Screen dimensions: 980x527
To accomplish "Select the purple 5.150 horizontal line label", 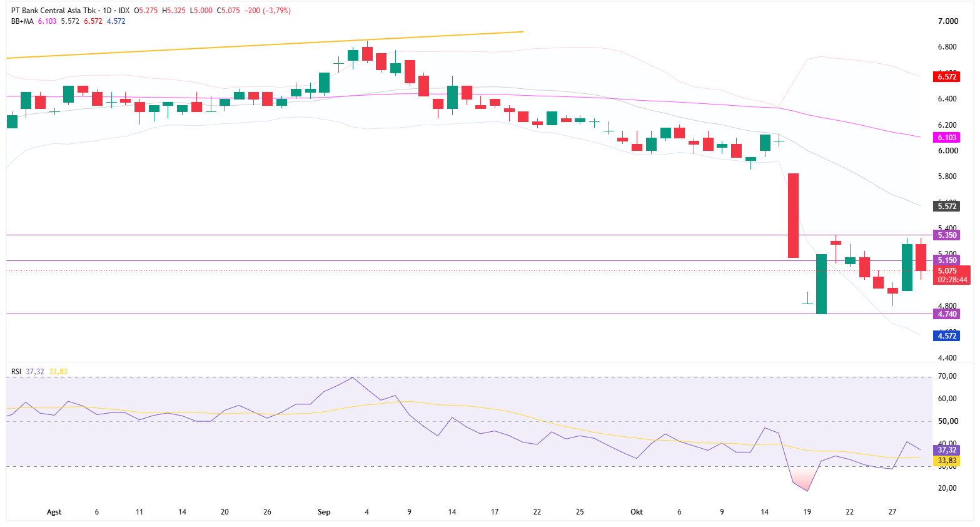I will [x=947, y=260].
